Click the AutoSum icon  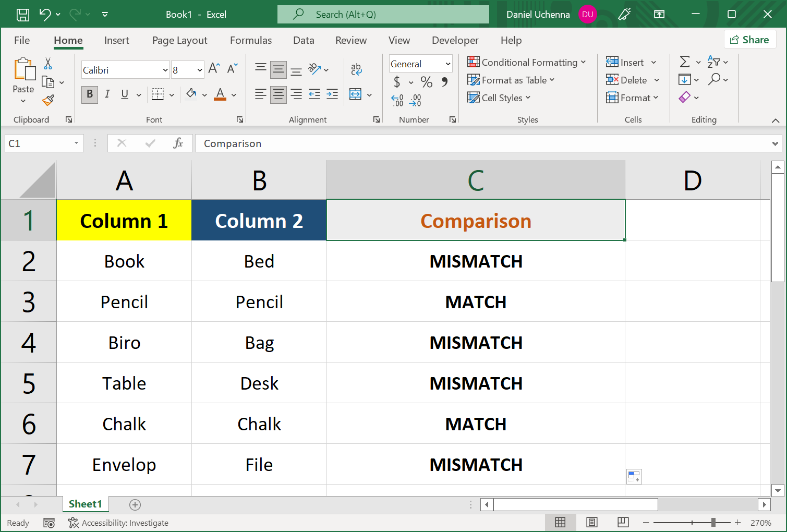(686, 62)
